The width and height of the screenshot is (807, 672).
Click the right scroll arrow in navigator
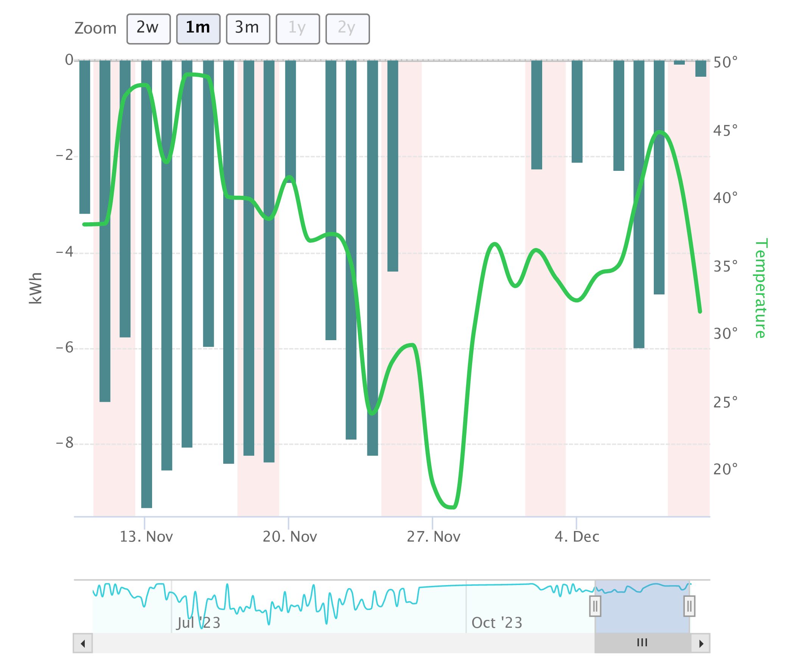tap(701, 643)
